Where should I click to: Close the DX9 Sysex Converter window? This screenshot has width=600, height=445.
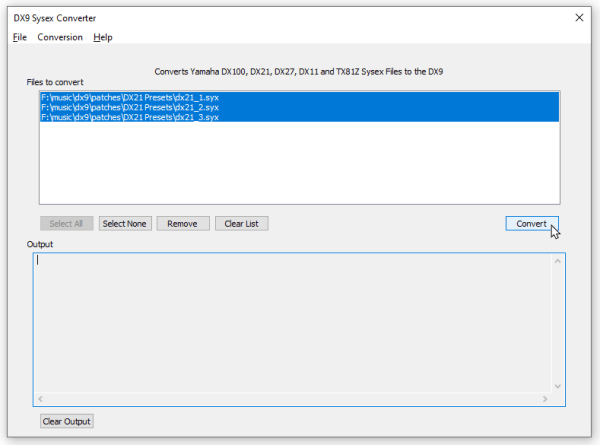point(578,17)
